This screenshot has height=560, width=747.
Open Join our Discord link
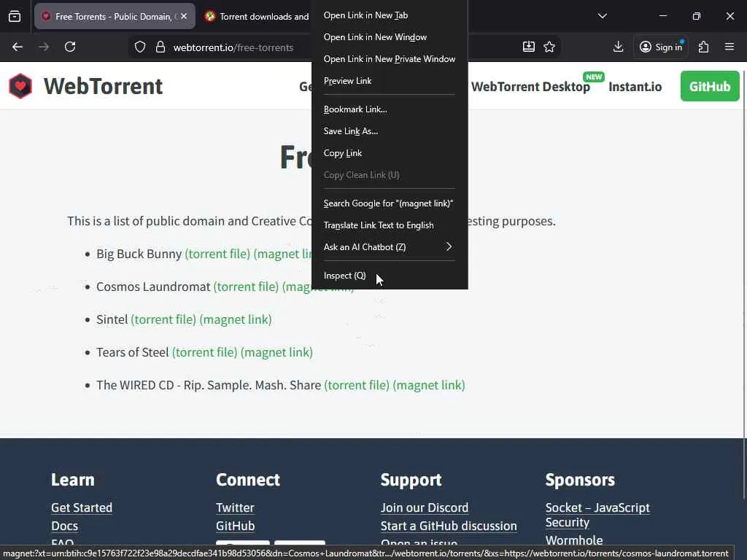pos(425,507)
